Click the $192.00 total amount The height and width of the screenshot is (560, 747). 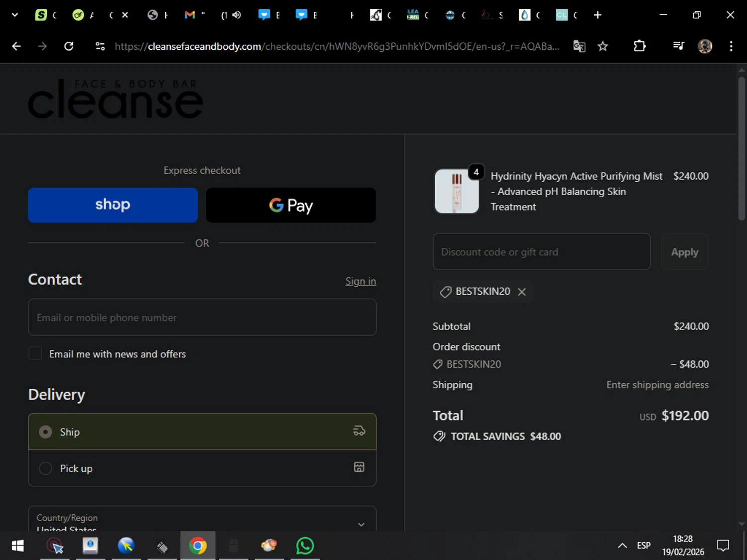click(685, 416)
